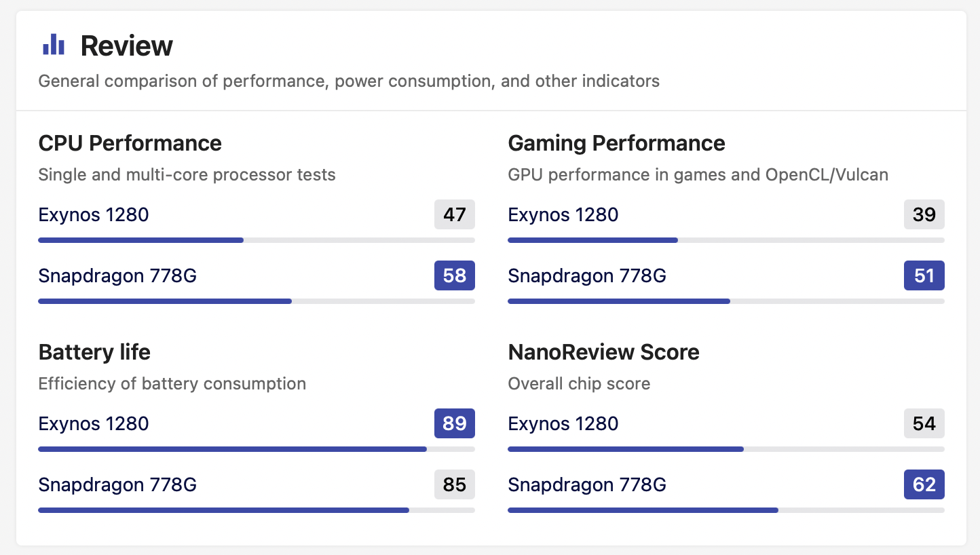This screenshot has height=555, width=980.
Task: Click the Snapdragon 778G link under NanoReview Score
Action: tap(587, 485)
